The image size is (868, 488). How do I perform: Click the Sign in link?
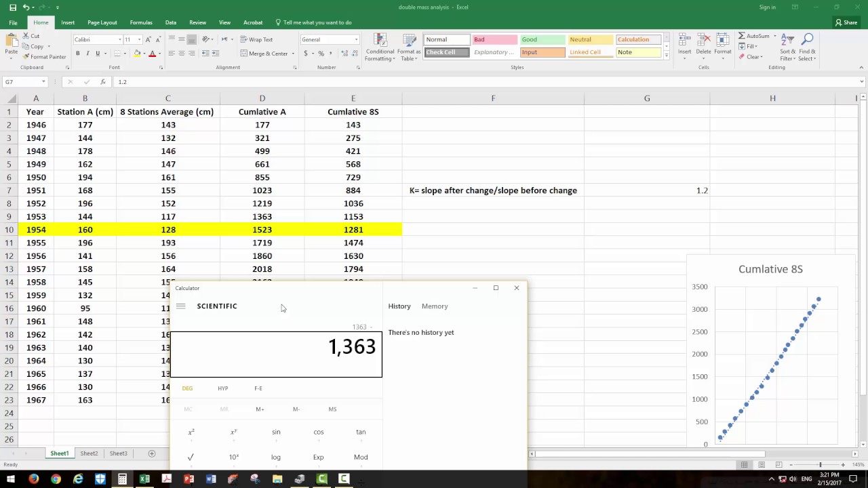tap(768, 7)
